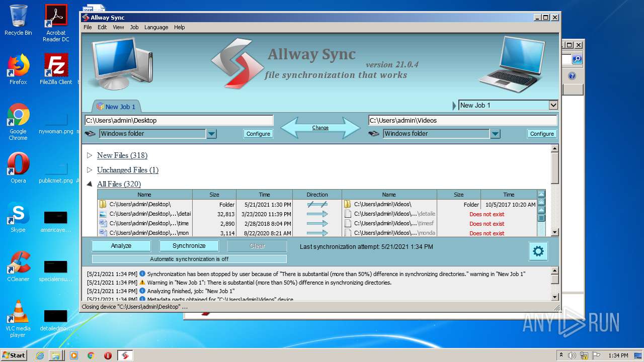
Task: Click the left folder device icon
Action: [x=90, y=134]
